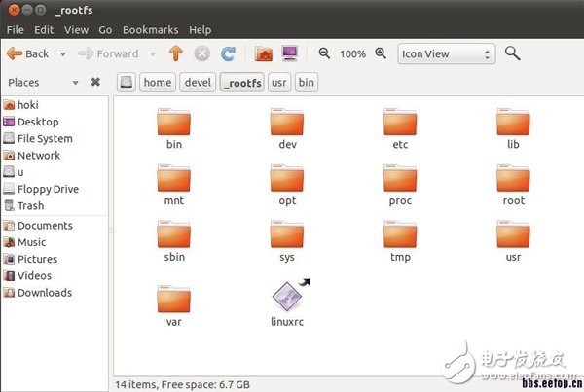Jump to bin in the path bar
This screenshot has height=392, width=584.
pos(307,82)
